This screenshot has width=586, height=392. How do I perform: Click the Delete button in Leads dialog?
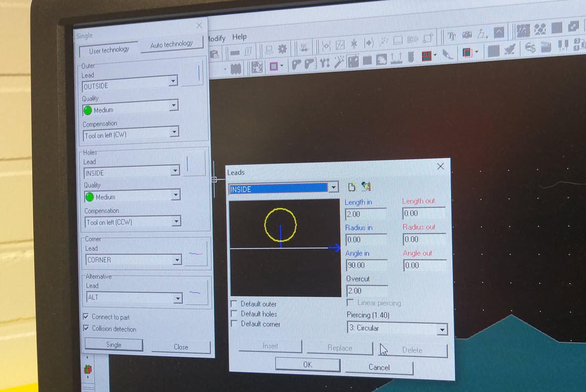point(412,350)
